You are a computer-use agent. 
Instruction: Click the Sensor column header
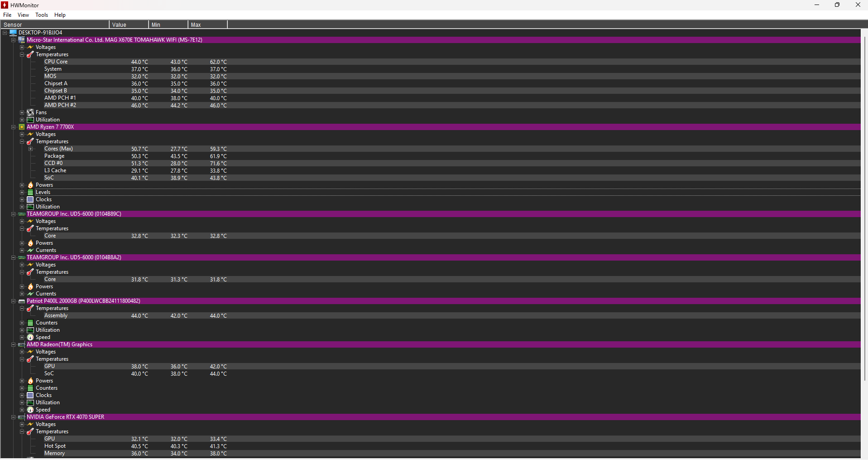pos(55,24)
